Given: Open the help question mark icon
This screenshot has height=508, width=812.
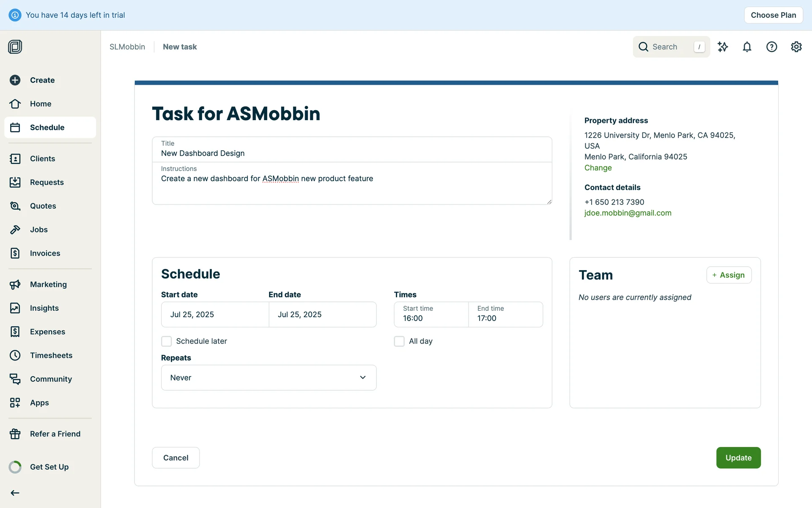Looking at the screenshot, I should point(771,47).
